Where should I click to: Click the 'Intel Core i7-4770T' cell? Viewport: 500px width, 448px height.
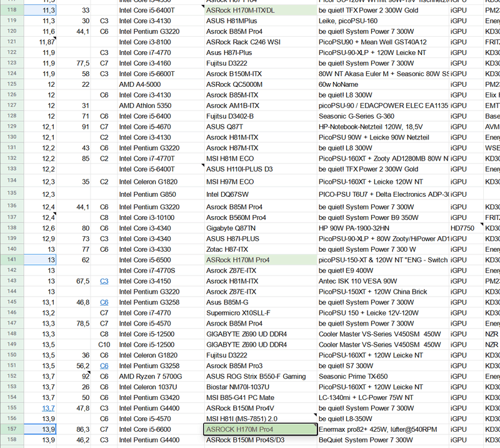161,159
